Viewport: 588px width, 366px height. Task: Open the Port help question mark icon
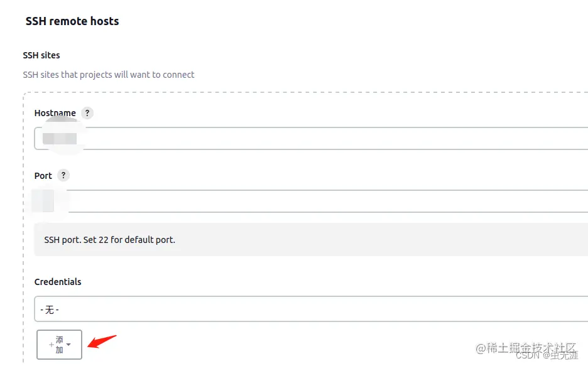point(63,175)
